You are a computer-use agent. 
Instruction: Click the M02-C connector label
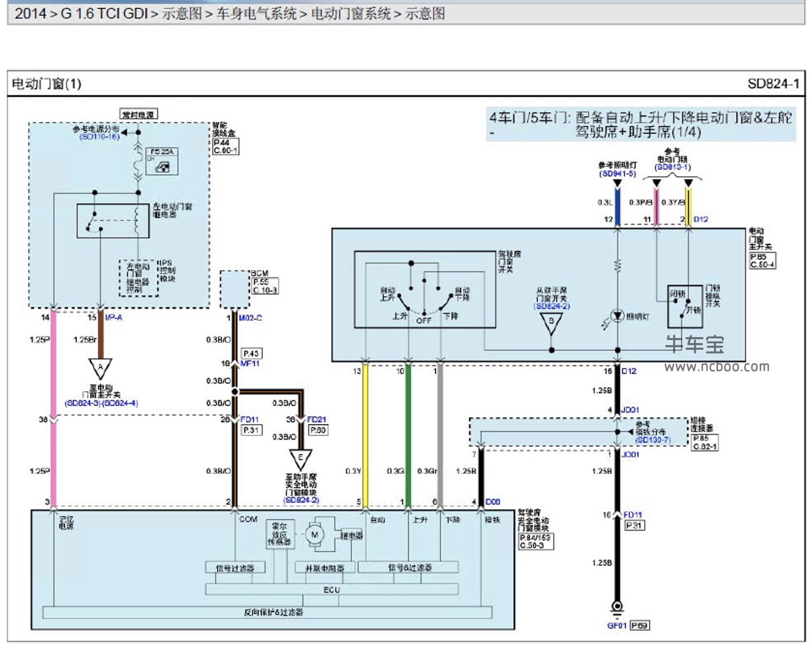250,318
